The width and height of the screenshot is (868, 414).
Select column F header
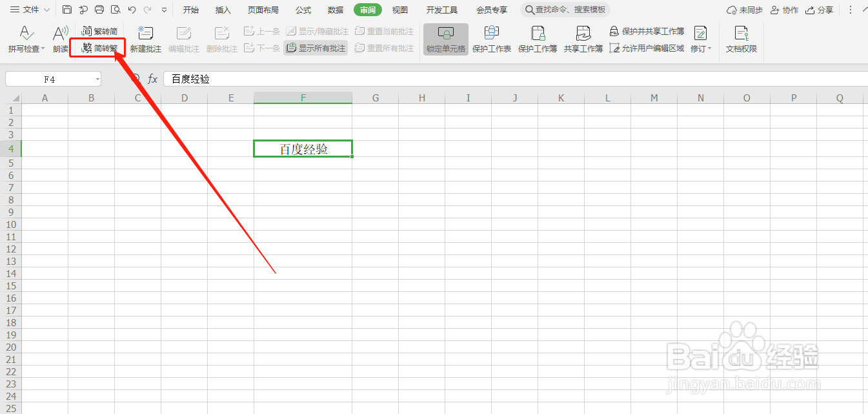303,98
